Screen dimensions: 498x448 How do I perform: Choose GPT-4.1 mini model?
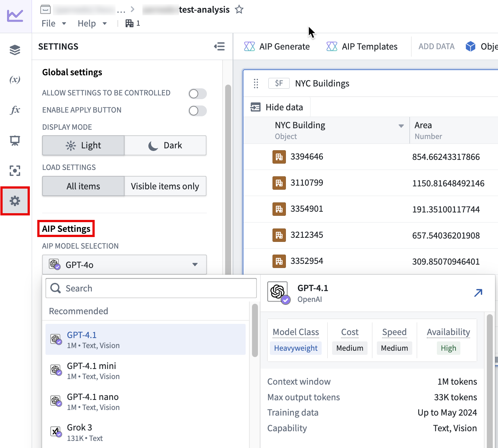pyautogui.click(x=145, y=370)
